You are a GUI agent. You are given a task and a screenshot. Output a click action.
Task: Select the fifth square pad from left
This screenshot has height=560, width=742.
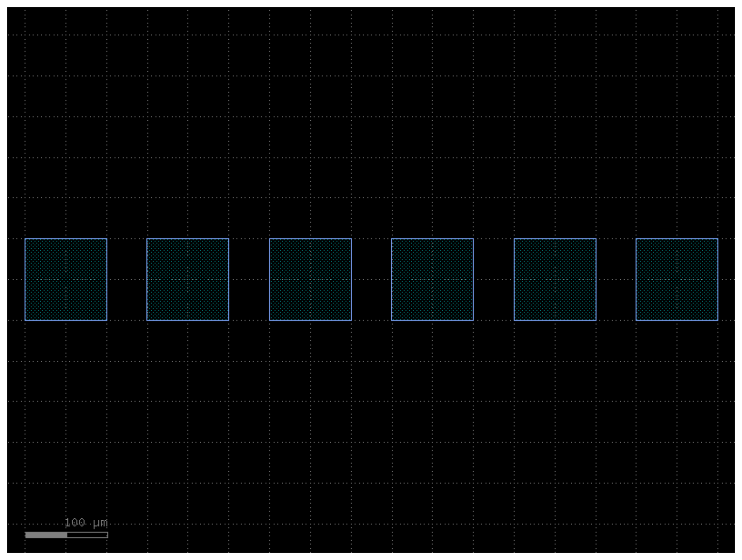[x=555, y=279]
